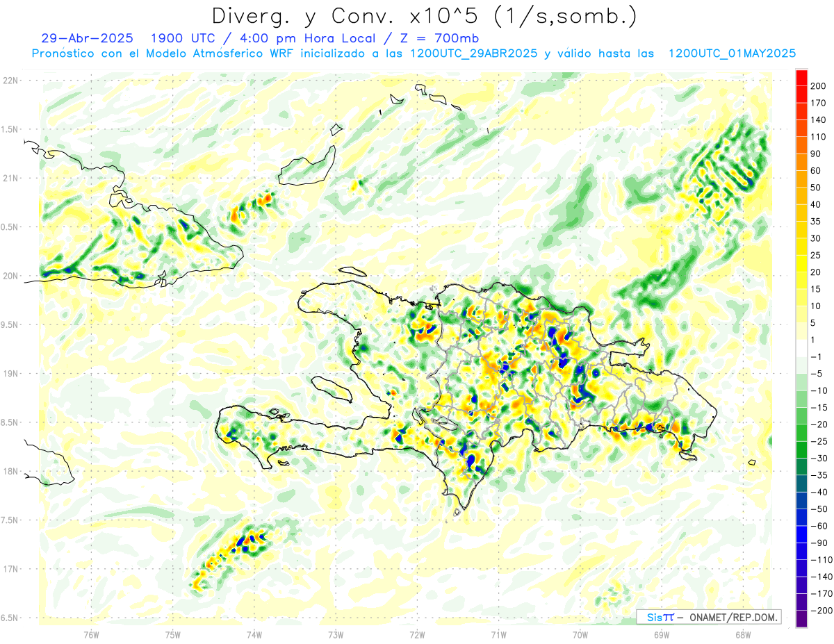Click the "72W" longitude label
Screen dimensions: 834x644
tap(417, 634)
